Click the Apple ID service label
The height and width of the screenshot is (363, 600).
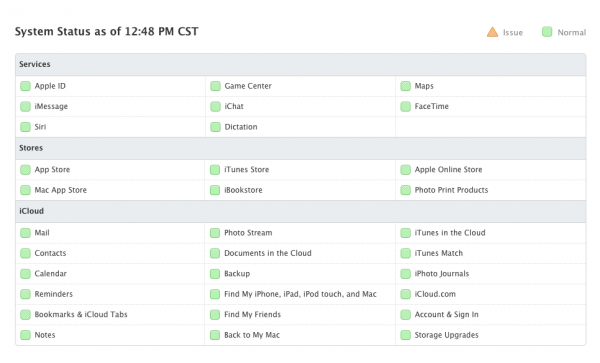[50, 86]
